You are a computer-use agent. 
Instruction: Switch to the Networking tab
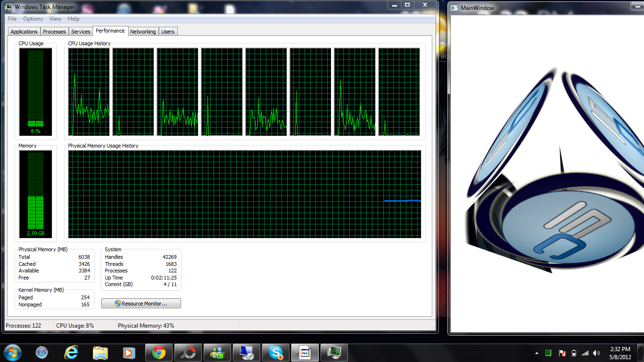tap(143, 32)
